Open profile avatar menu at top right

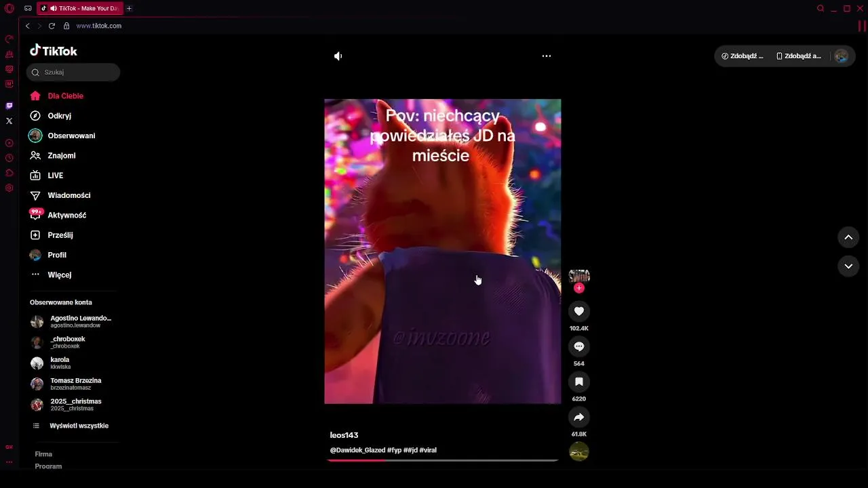(x=841, y=56)
